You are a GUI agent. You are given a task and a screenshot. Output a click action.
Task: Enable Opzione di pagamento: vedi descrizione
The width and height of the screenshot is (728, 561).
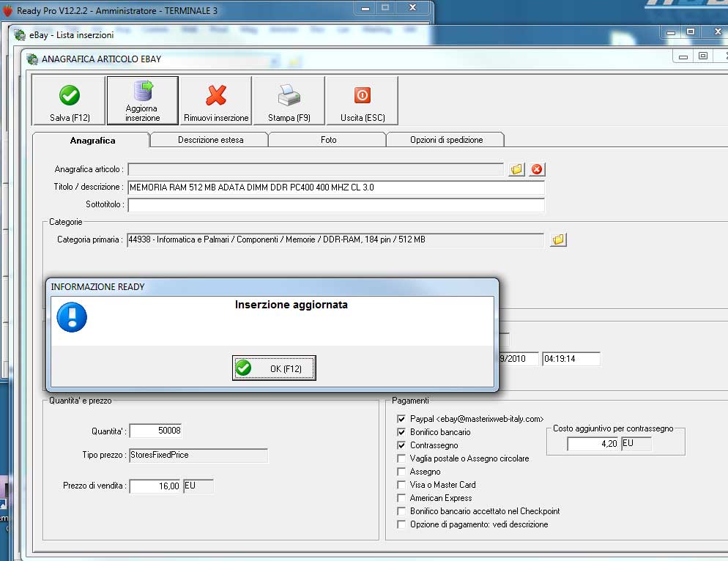(401, 524)
